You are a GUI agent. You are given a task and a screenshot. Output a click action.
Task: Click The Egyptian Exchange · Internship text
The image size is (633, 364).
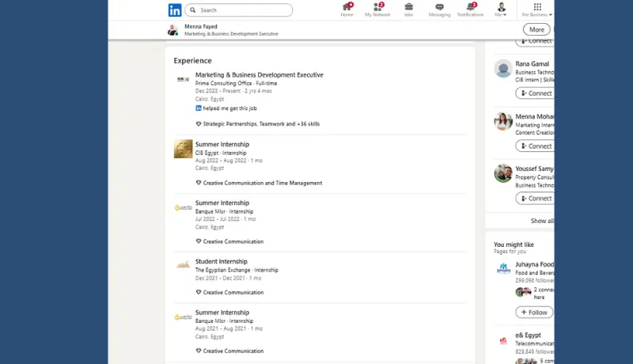pos(237,270)
